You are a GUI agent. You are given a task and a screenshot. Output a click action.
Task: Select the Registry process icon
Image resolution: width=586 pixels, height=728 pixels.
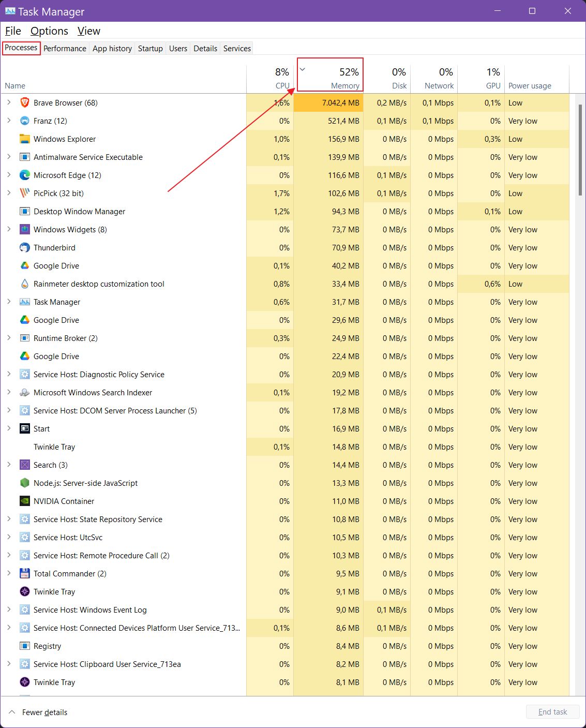[x=24, y=646]
